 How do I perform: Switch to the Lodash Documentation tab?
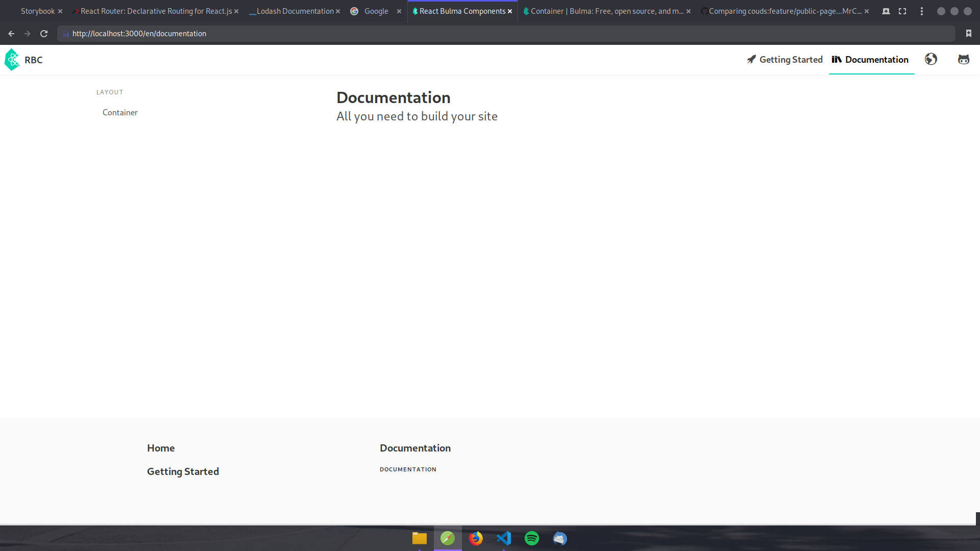295,11
